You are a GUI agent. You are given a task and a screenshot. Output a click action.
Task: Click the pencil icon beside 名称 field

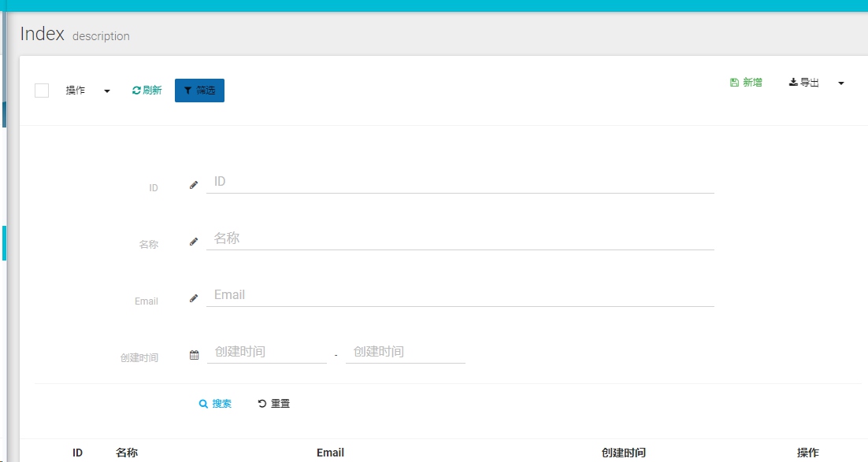[x=194, y=242]
